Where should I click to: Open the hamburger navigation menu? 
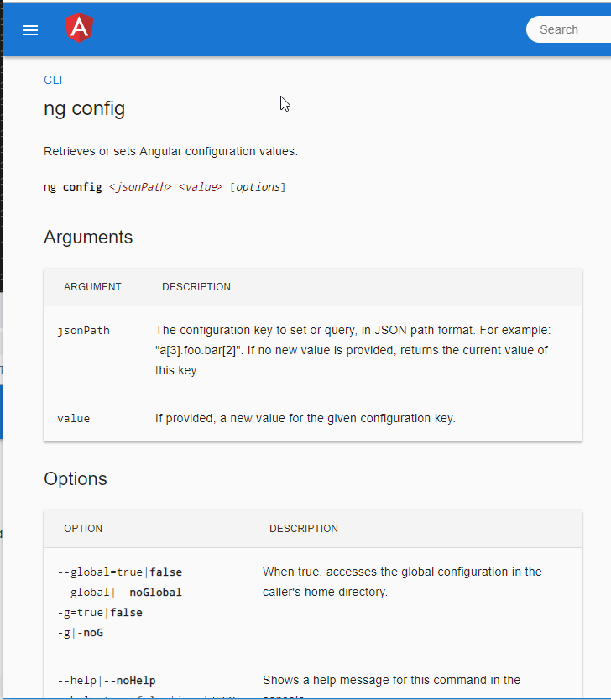pos(30,30)
